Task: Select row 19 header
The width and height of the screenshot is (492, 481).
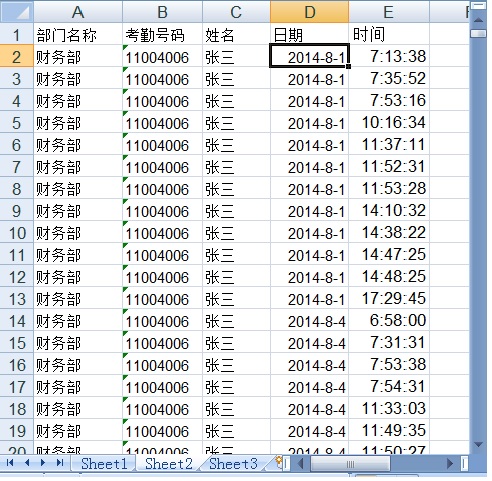Action: pyautogui.click(x=17, y=430)
